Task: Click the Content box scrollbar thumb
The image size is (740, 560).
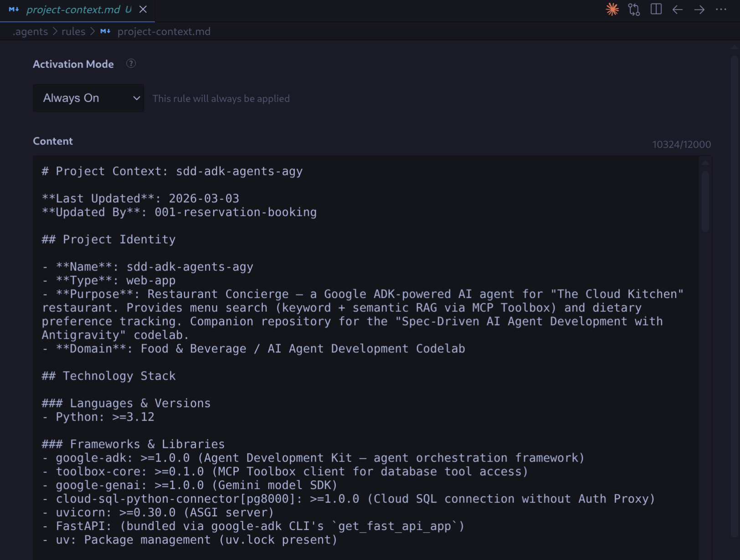Action: point(705,200)
